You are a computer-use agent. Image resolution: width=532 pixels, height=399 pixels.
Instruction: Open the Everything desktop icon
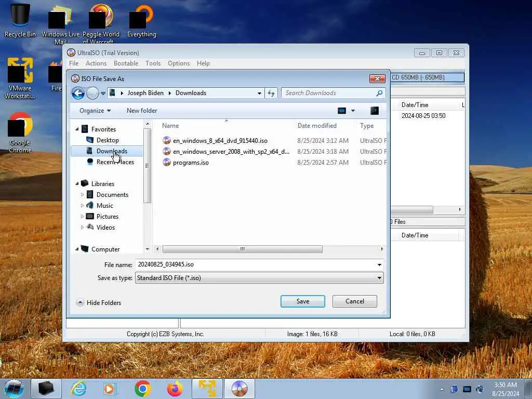coord(141,20)
